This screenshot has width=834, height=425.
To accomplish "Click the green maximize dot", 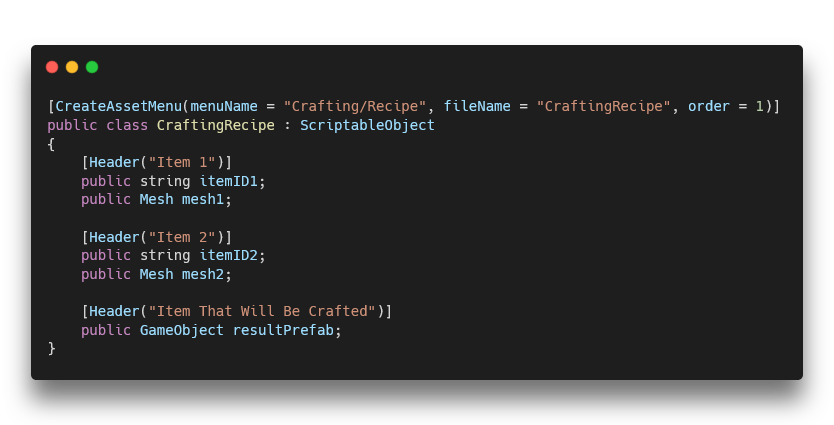I will point(92,67).
